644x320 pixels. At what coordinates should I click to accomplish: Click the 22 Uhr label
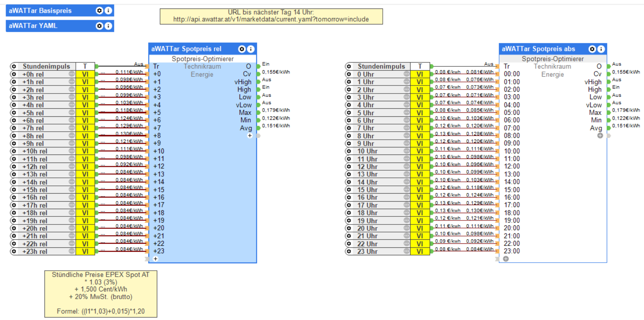tap(367, 244)
